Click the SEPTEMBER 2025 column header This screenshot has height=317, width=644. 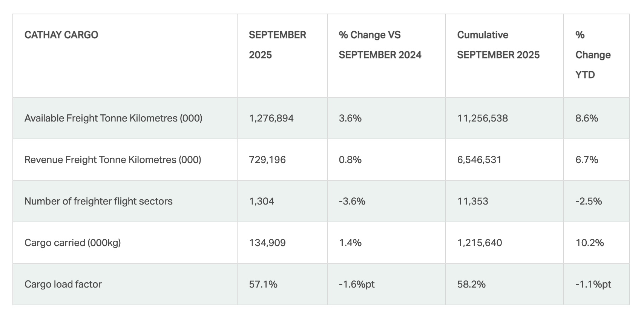pyautogui.click(x=278, y=45)
